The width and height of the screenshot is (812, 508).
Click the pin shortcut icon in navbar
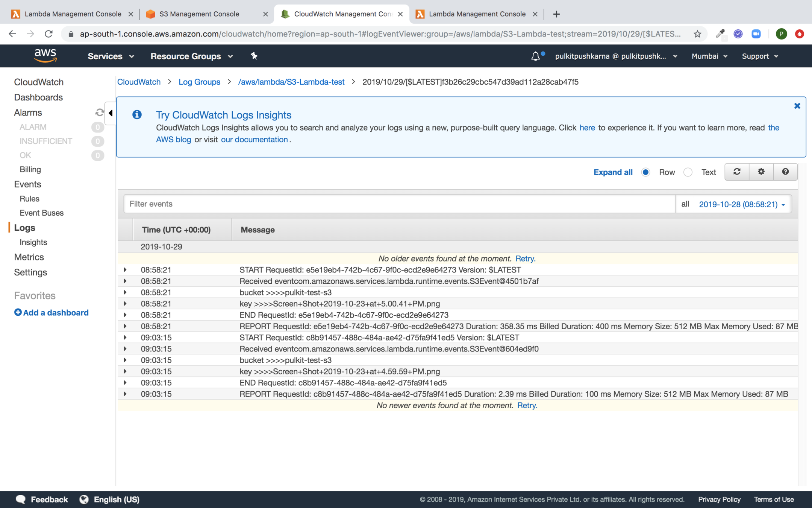pyautogui.click(x=254, y=56)
